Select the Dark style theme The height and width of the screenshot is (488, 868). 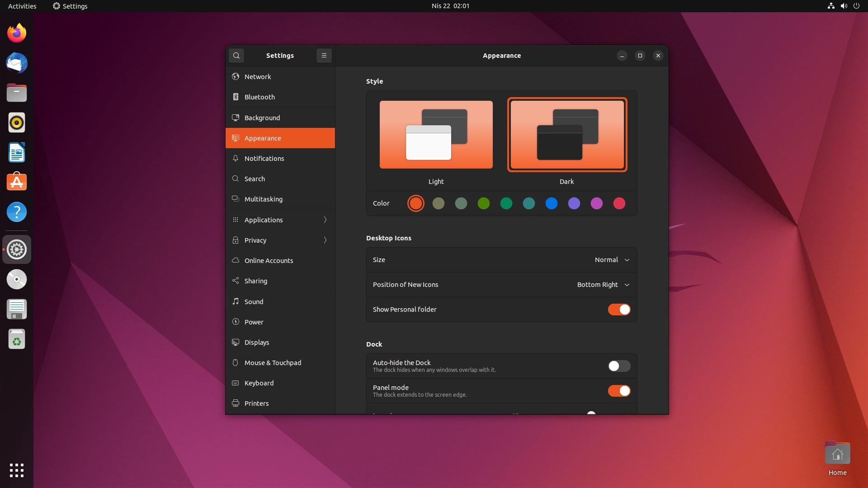click(566, 134)
